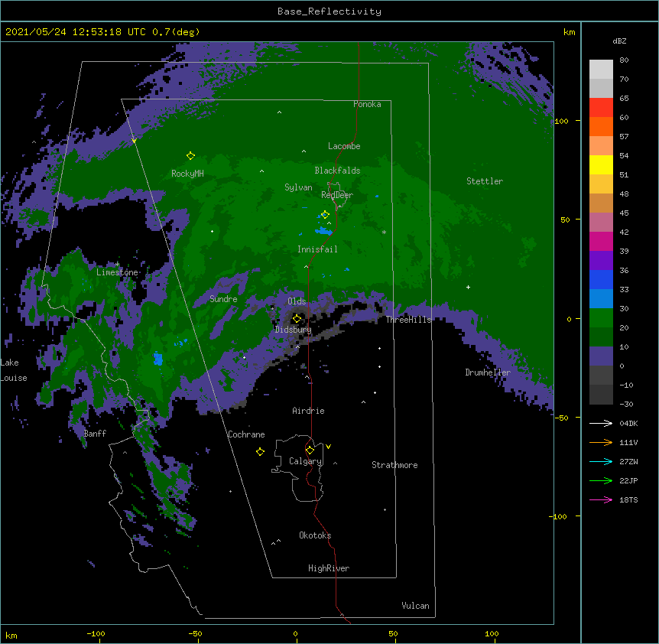Click the Didsbury label
The image size is (659, 644).
coord(294,330)
